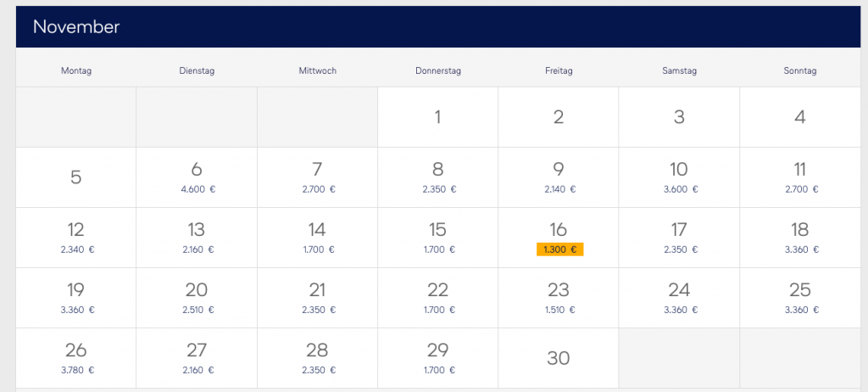The image size is (868, 392).
Task: Choose Monday November 12 at 2.340 €
Action: [75, 238]
